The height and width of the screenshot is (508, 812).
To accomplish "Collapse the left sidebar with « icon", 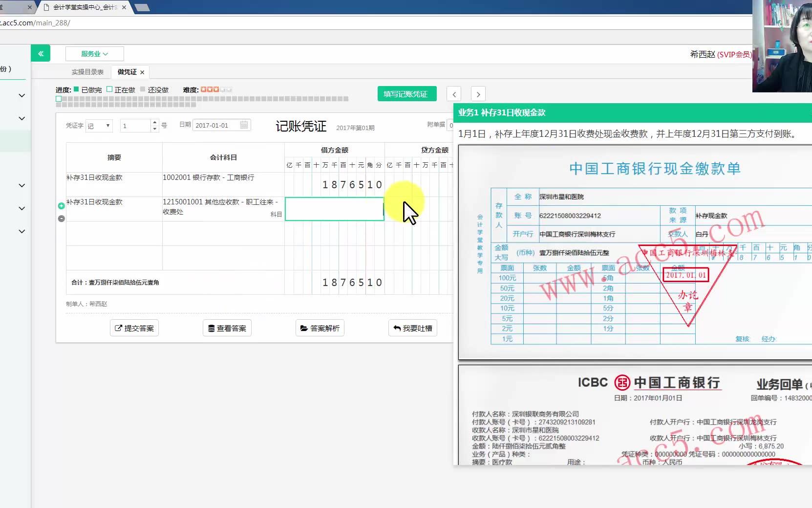I will tap(41, 53).
